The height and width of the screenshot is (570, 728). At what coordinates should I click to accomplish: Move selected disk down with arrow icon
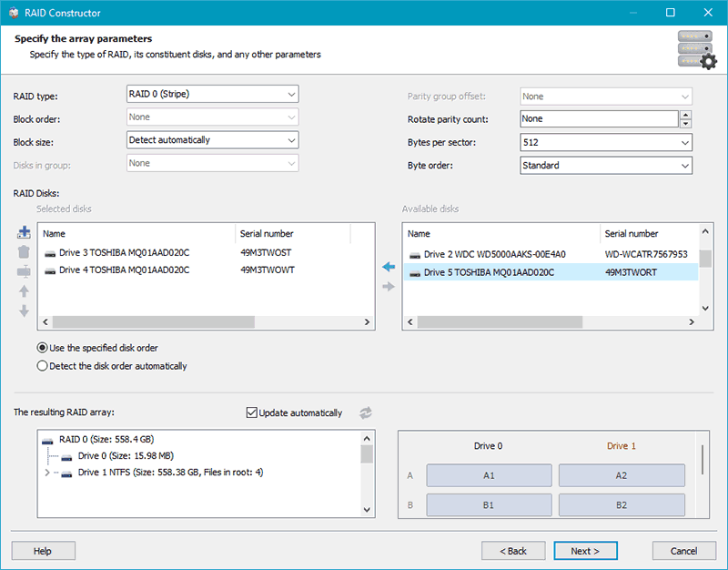[x=24, y=310]
